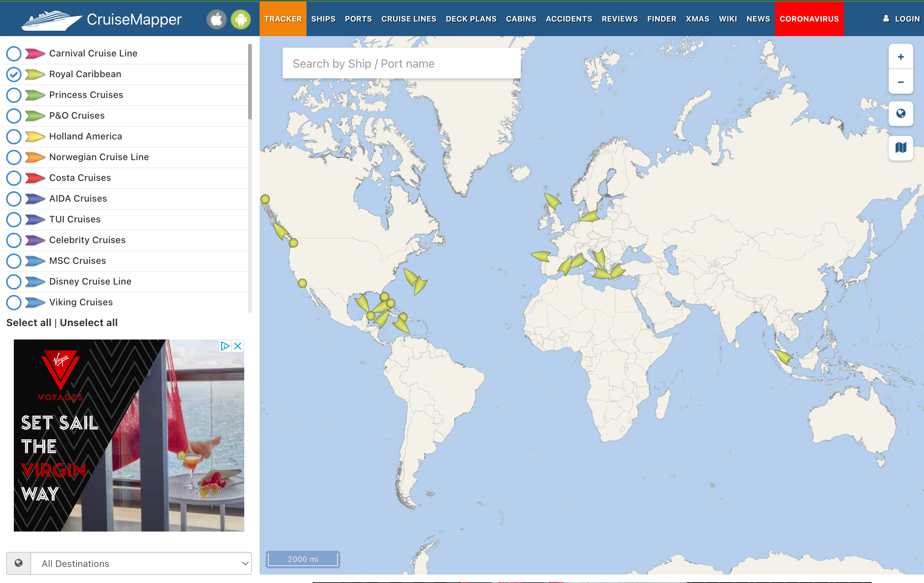Click the location/compass icon bottom left

tap(18, 563)
